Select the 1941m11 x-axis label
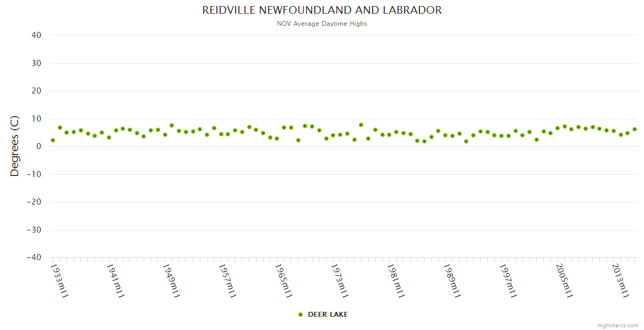The height and width of the screenshot is (330, 644). [x=116, y=281]
